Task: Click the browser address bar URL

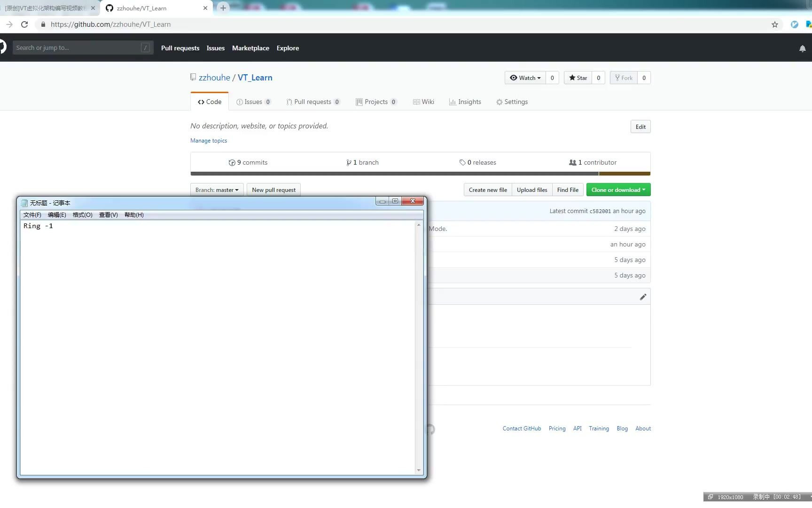Action: click(110, 24)
